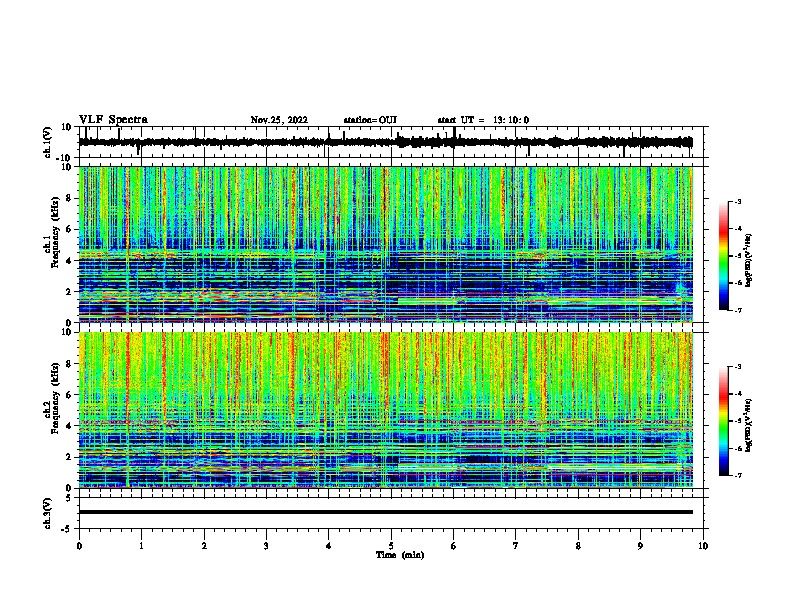Click the "6" tick on ch.2 frequency axis
This screenshot has width=792, height=612.
click(x=69, y=395)
